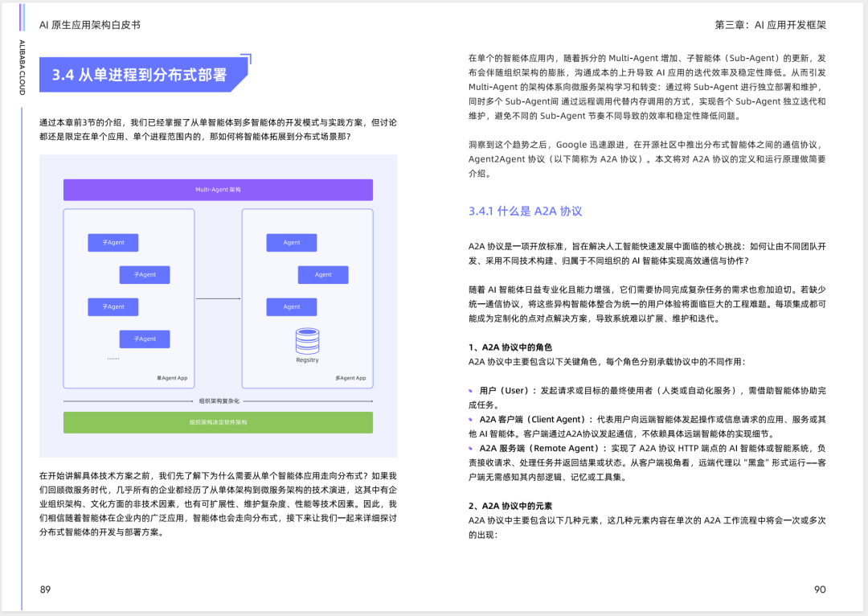Click the paragraph starting A2A 协议是一项开放标准

click(647, 253)
